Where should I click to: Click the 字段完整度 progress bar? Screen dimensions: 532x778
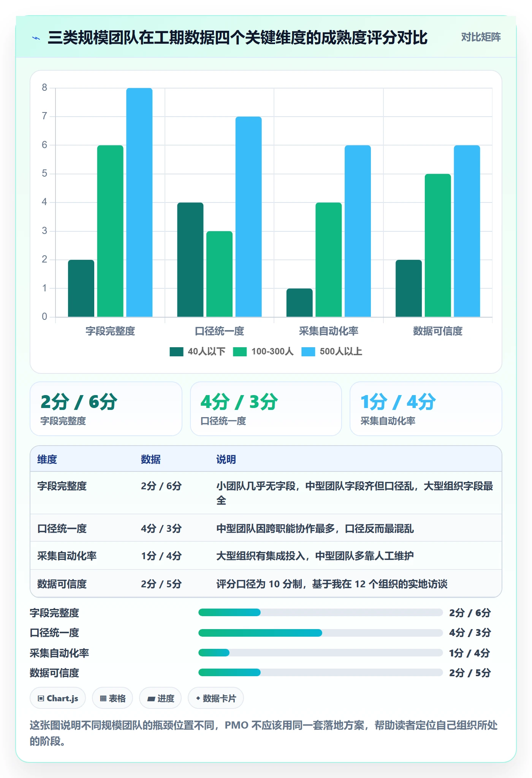point(320,612)
